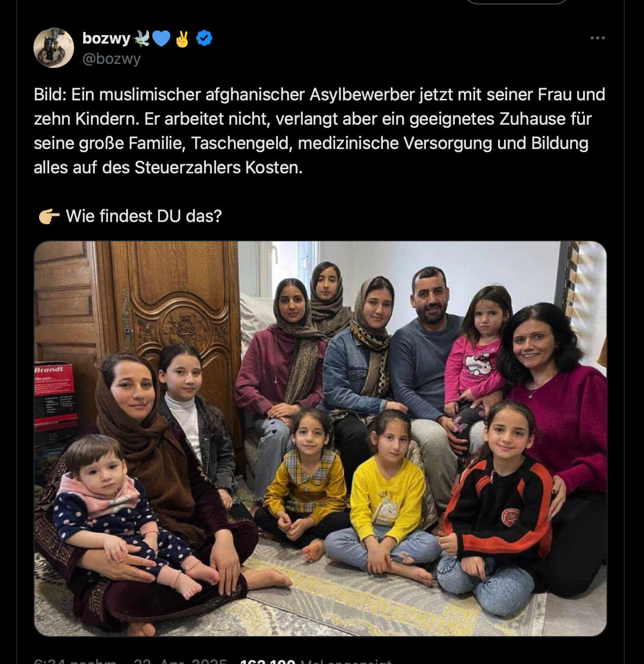The height and width of the screenshot is (664, 644).
Task: Click the blue heart emoji in display name
Action: [x=161, y=39]
